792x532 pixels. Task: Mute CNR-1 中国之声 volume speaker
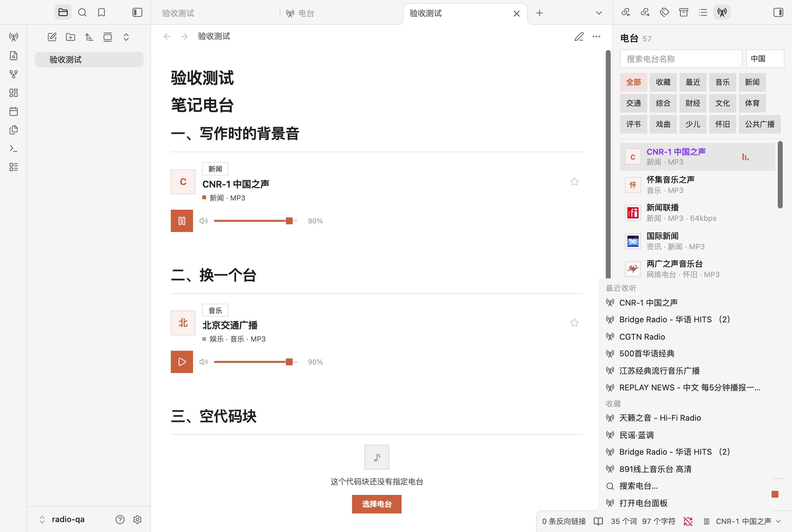[204, 221]
